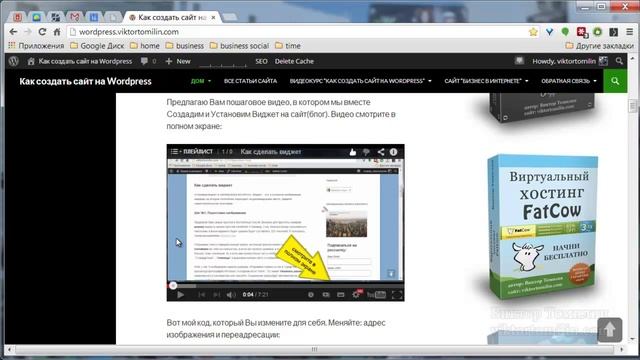This screenshot has height=360, width=640.
Task: Open video settings gear icon
Action: 356,295
